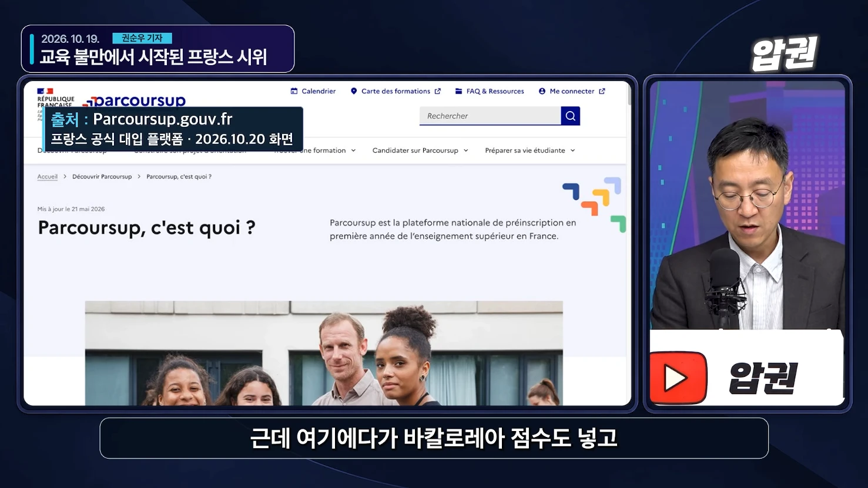Click external-link icon after Me connecter

point(602,91)
